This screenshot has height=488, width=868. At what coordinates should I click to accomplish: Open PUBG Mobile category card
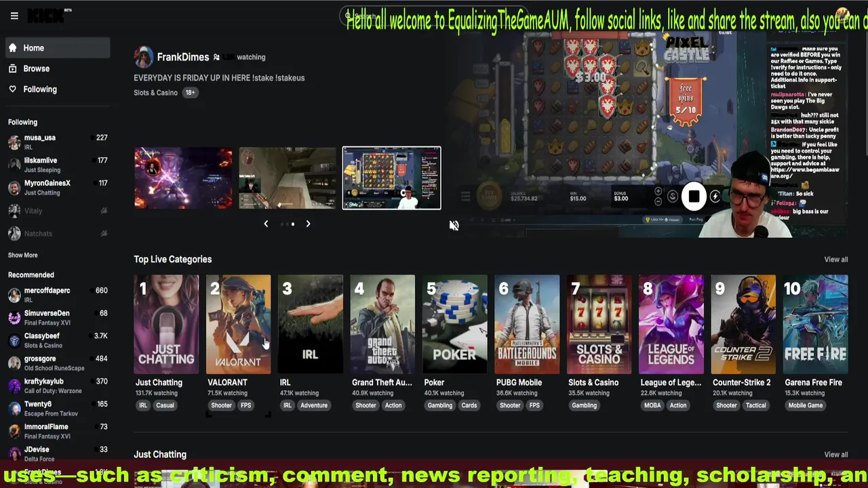pos(527,324)
